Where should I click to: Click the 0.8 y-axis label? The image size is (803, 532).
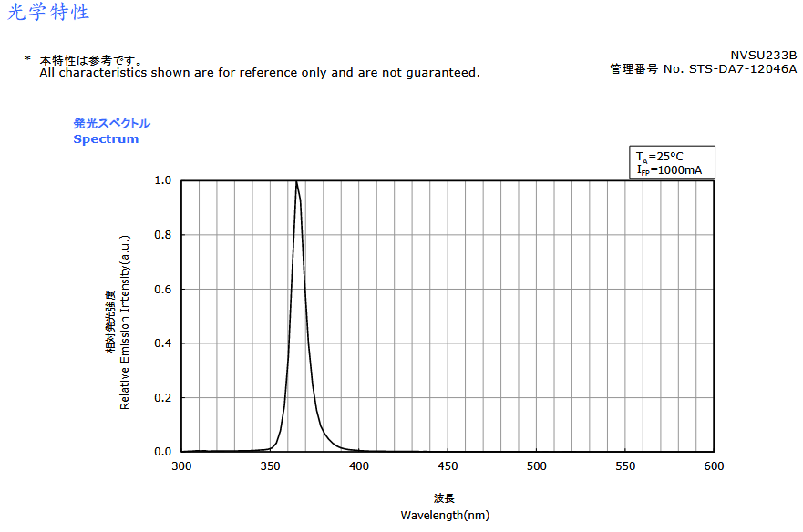[x=163, y=235]
